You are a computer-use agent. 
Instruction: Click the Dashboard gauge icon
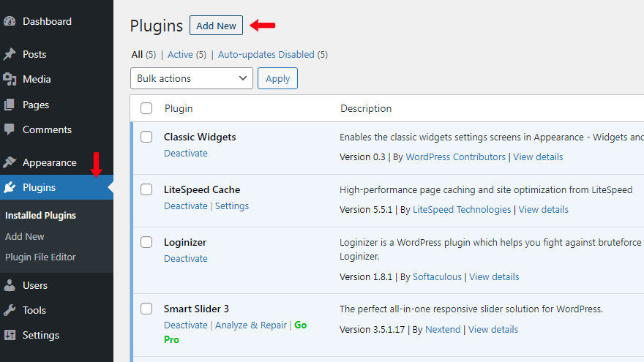tap(10, 22)
